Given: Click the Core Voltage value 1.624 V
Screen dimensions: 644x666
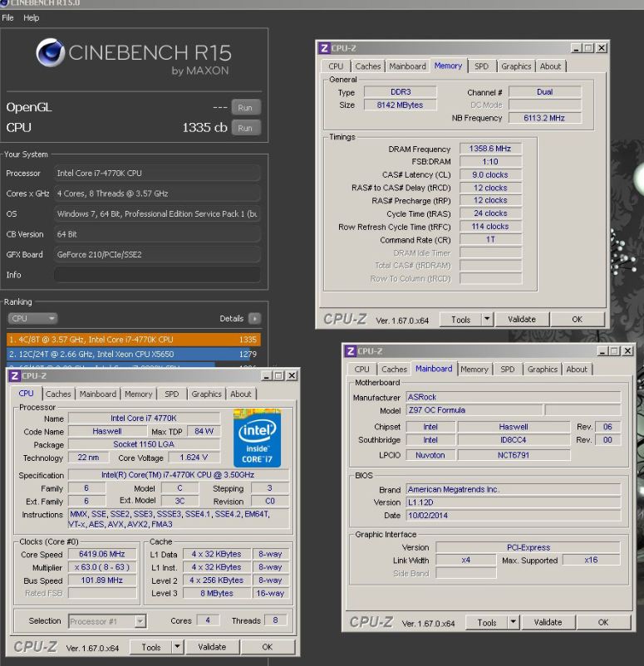Looking at the screenshot, I should click(x=194, y=457).
